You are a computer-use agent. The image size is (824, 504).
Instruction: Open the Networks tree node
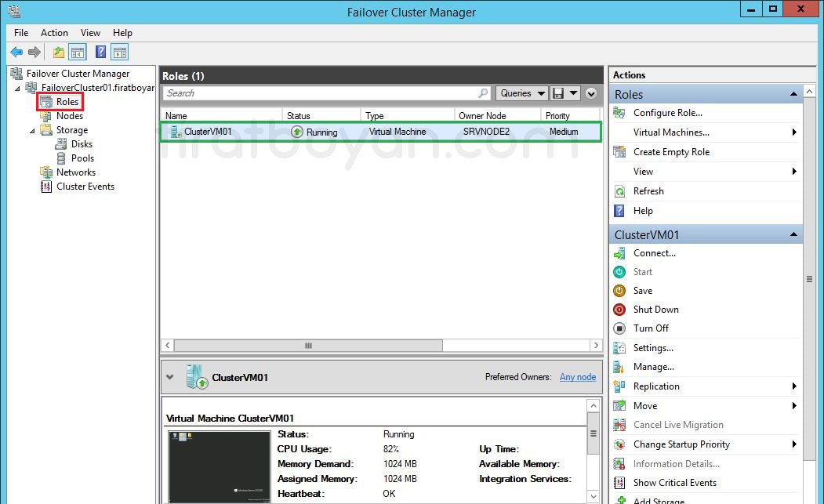tap(76, 172)
